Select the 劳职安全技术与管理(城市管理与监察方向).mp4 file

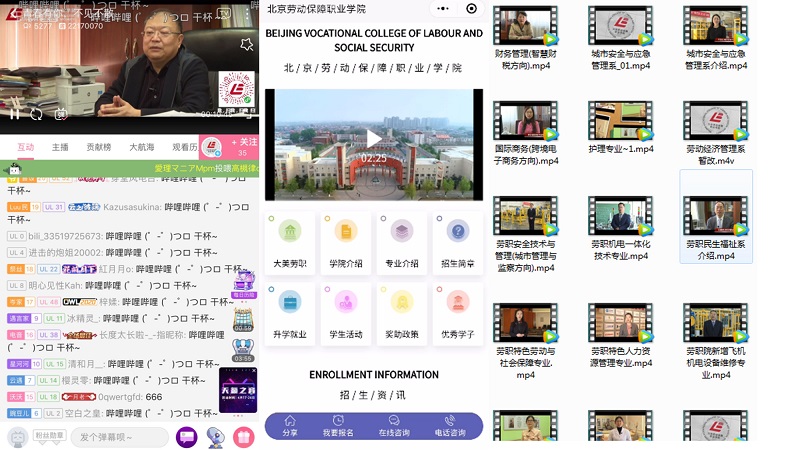click(526, 235)
